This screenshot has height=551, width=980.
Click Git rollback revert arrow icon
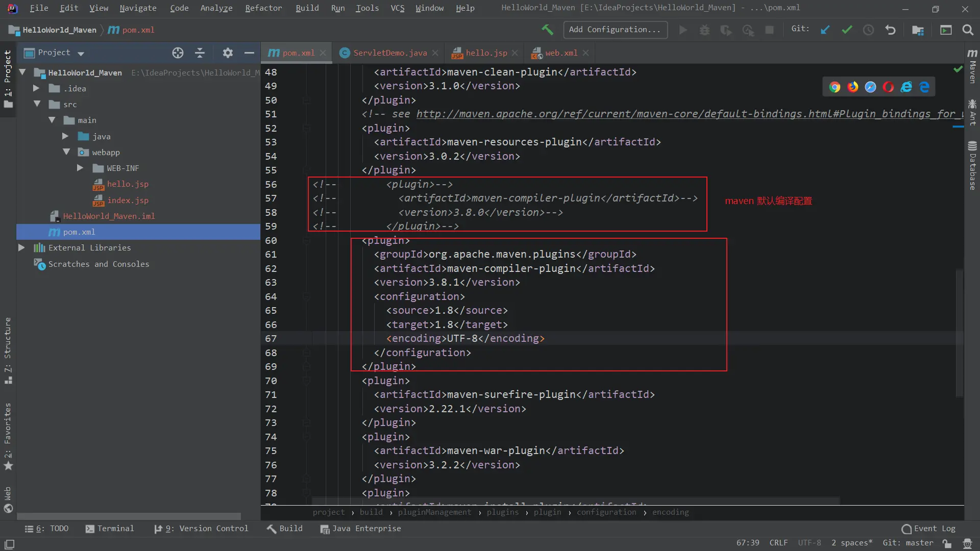pos(890,30)
